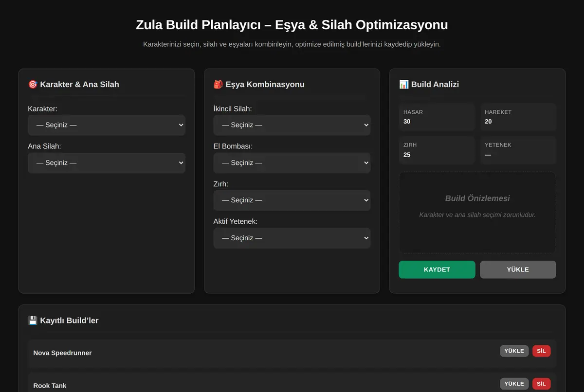584x392 pixels.
Task: Click the Rook Tank build name
Action: click(x=50, y=386)
